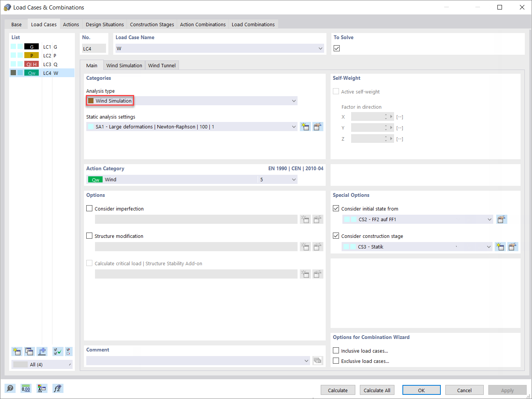Open units and decimal places icon
Screen dimensions: 532x399
[26, 388]
